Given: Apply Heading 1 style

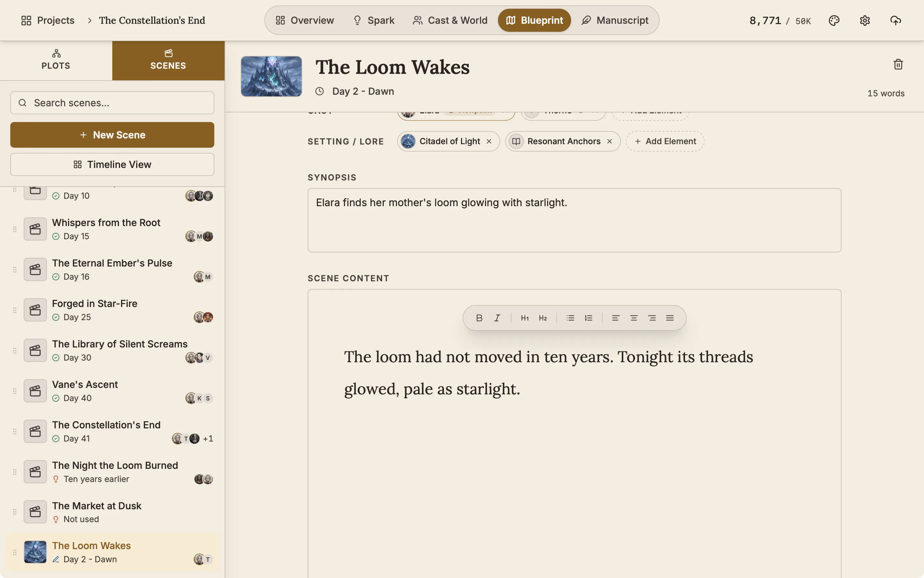Looking at the screenshot, I should pos(525,318).
